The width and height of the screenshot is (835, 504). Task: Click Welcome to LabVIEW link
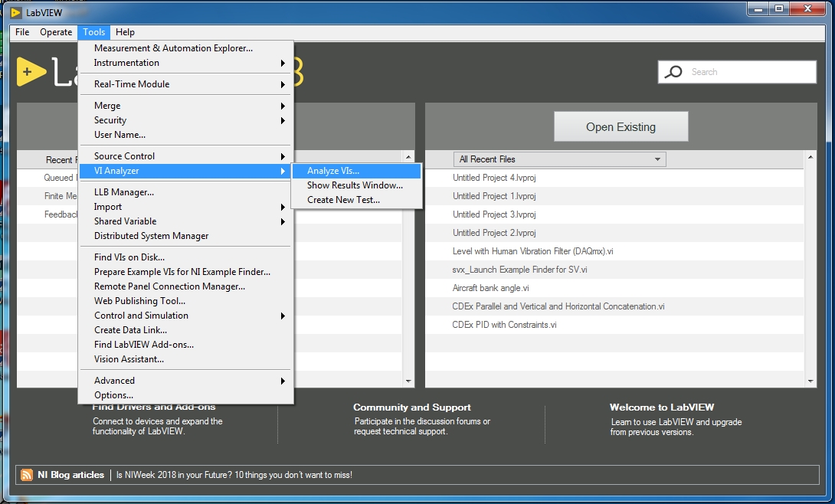pos(661,407)
